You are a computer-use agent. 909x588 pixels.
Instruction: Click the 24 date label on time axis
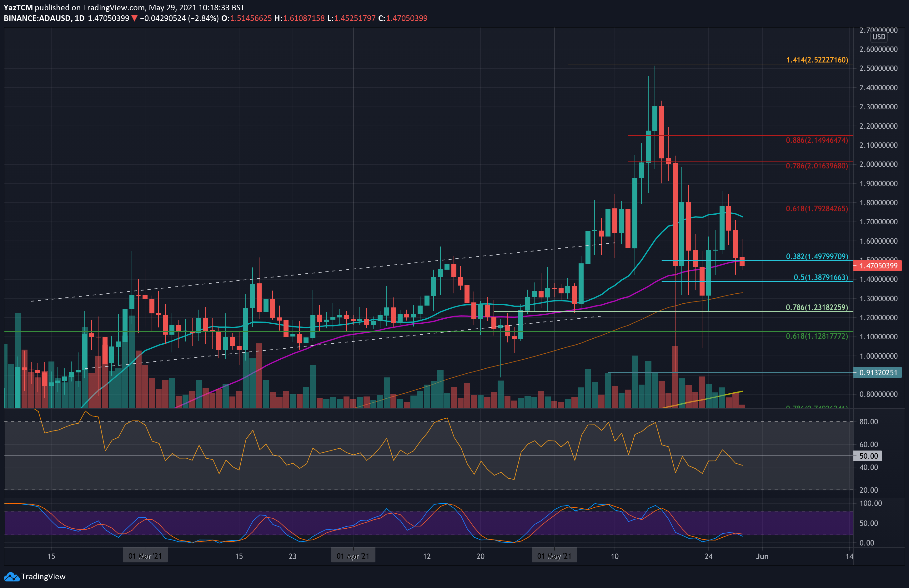pyautogui.click(x=709, y=556)
